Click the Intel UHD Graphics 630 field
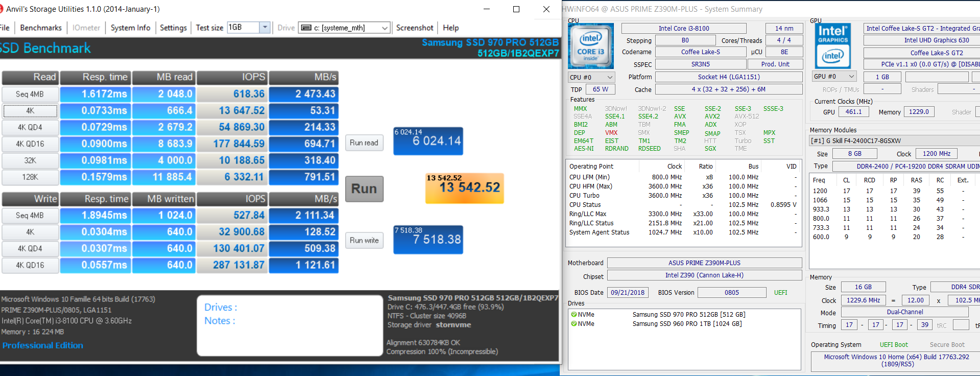The height and width of the screenshot is (376, 980). [x=922, y=40]
